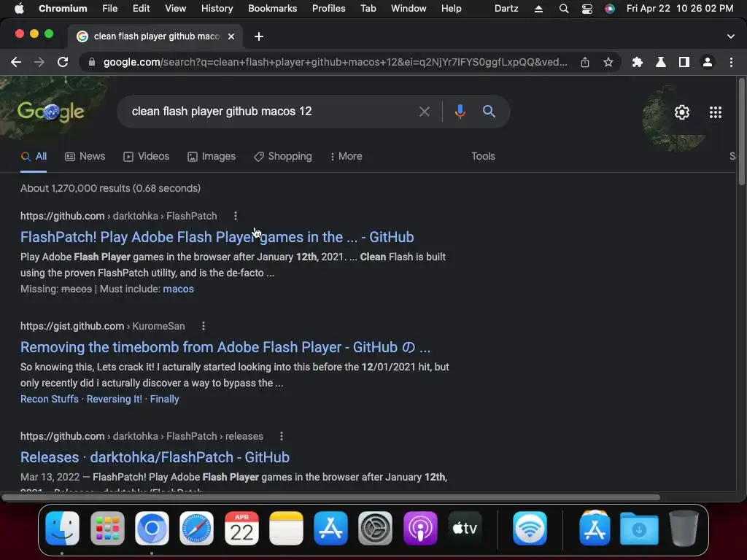Click the Google logo

(51, 112)
